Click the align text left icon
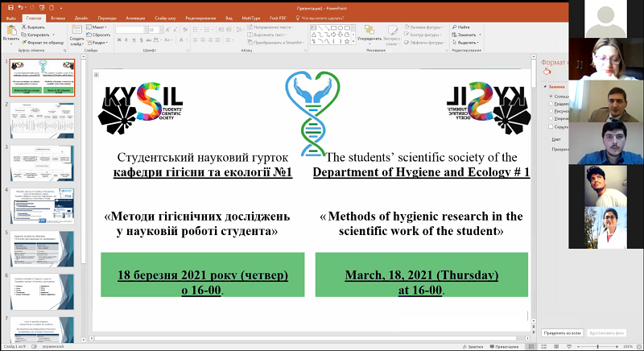Screen dimensions: 644x351 tap(196, 39)
